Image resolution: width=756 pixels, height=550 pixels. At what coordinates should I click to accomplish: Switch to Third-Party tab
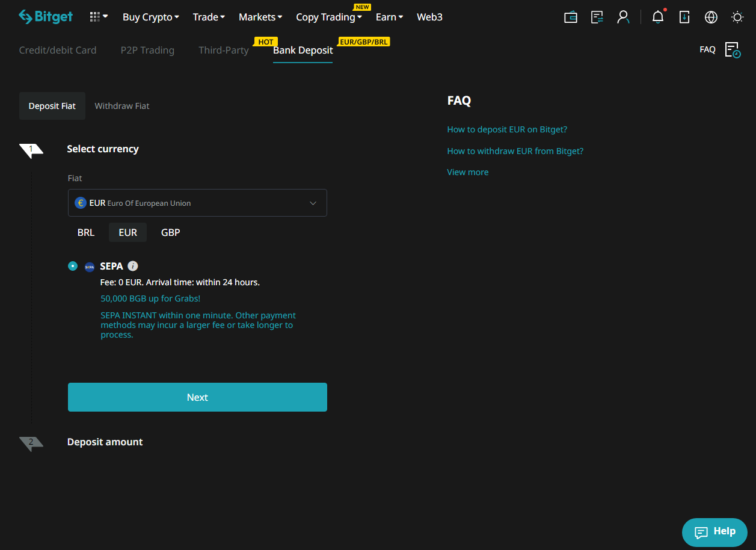click(x=224, y=50)
